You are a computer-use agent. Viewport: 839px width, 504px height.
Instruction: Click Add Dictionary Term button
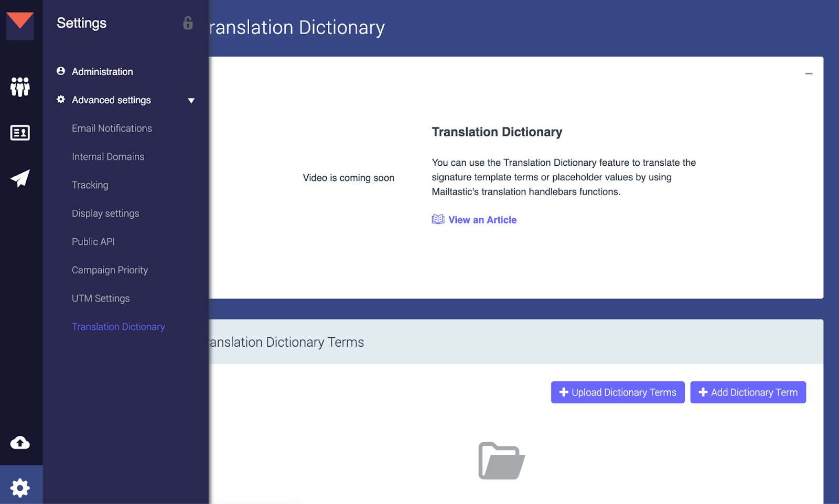pos(748,392)
